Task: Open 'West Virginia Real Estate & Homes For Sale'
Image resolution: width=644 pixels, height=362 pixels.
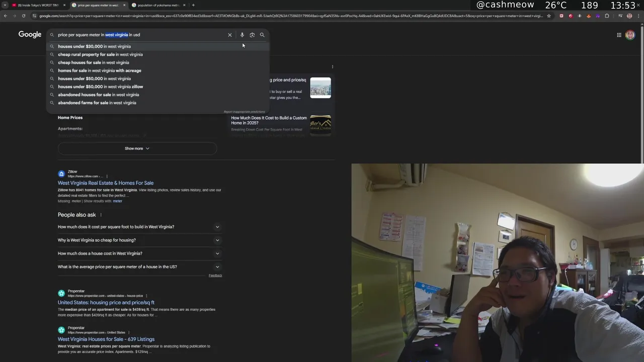Action: pos(106,183)
